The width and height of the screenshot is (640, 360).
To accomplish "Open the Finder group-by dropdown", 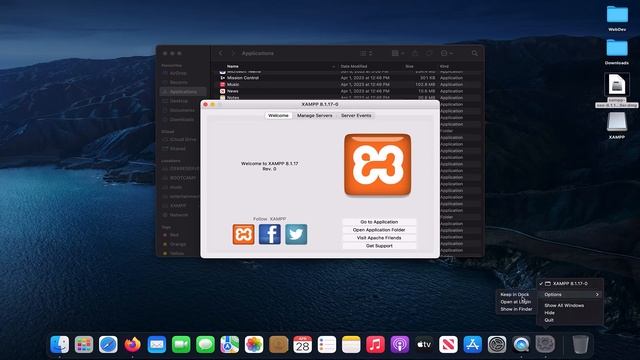I will 398,53.
